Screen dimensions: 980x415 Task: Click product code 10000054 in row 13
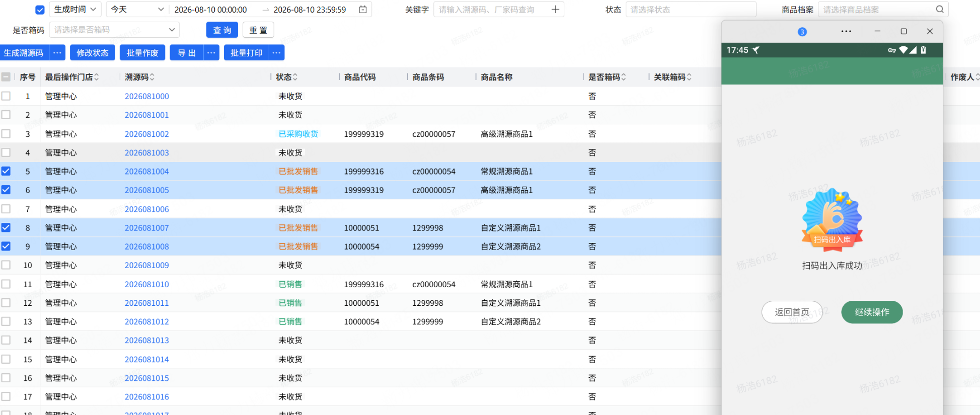(x=362, y=321)
